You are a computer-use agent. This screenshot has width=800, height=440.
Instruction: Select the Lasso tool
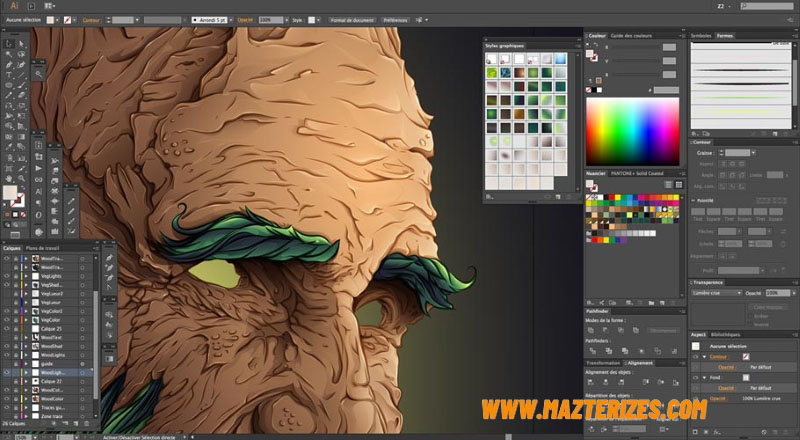21,54
